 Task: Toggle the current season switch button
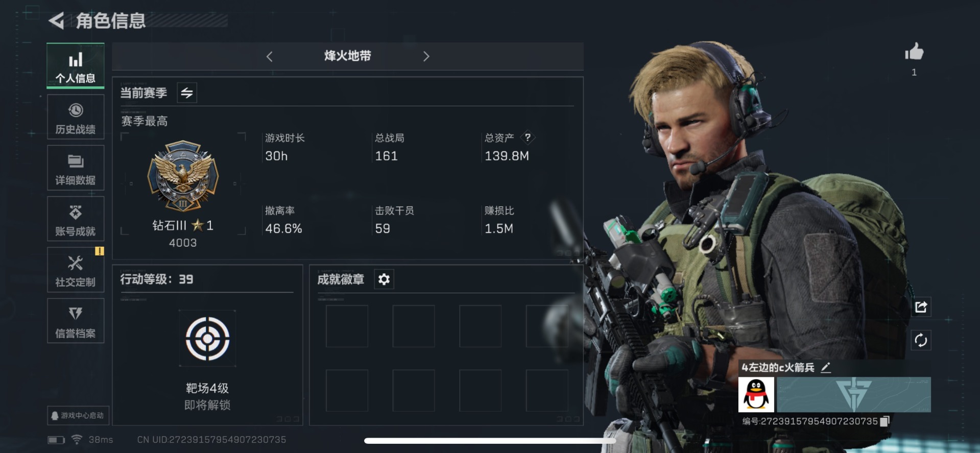pos(187,93)
